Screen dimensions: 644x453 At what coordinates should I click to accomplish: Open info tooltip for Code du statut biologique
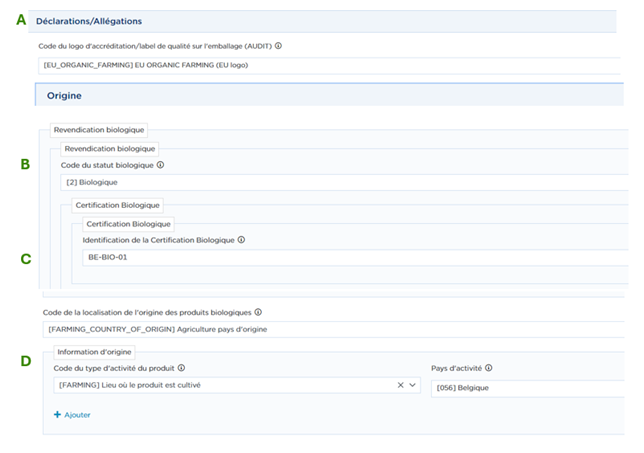click(160, 165)
